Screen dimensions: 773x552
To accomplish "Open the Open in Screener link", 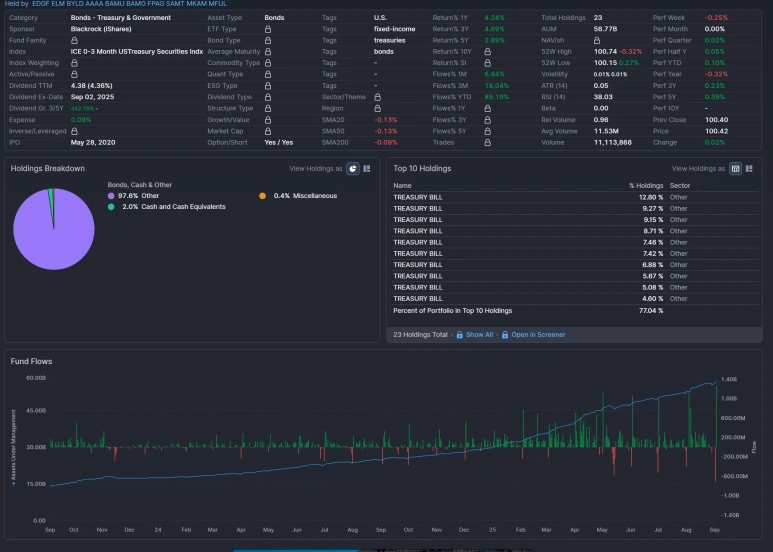I will 538,335.
